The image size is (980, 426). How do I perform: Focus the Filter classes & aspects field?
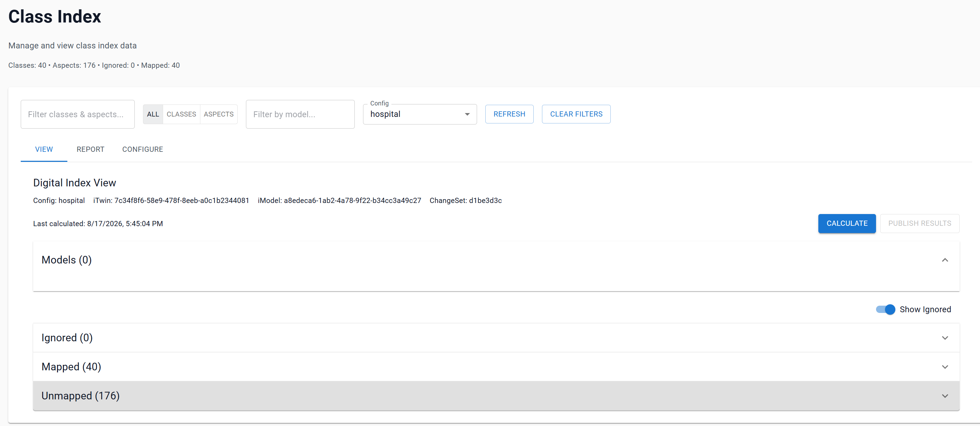pos(78,114)
